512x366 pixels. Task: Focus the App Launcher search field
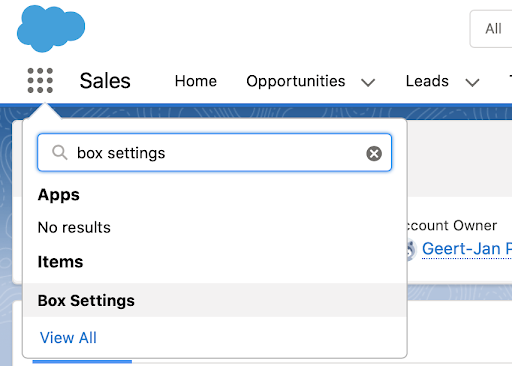click(214, 153)
